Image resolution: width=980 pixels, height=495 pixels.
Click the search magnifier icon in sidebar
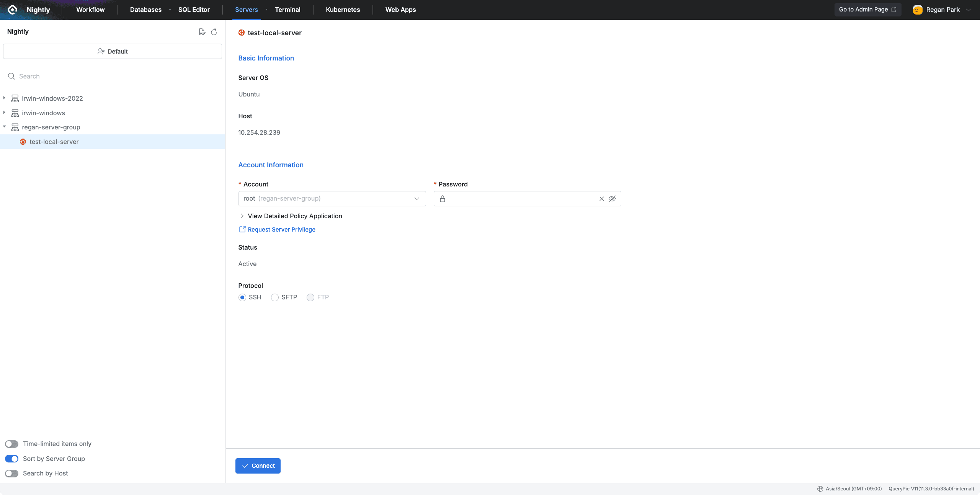coord(11,76)
